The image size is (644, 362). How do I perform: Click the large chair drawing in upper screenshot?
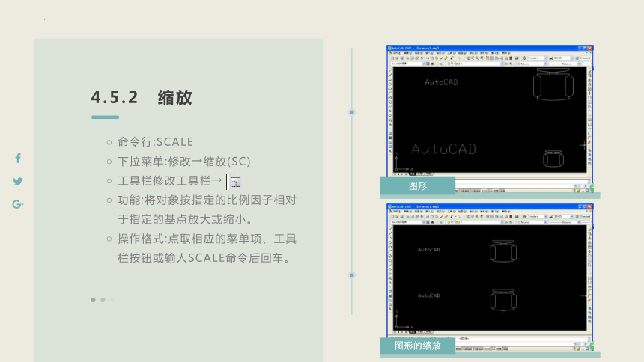point(553,84)
